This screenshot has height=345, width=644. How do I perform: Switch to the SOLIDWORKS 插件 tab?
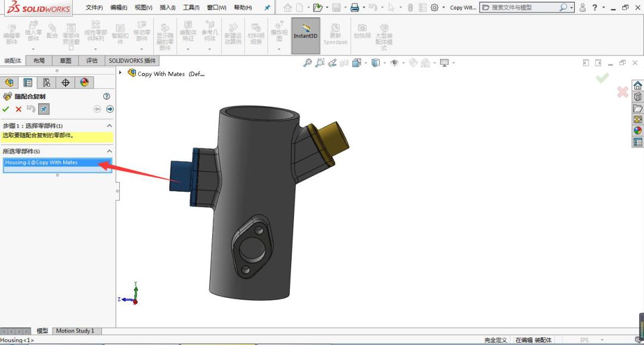pyautogui.click(x=132, y=60)
